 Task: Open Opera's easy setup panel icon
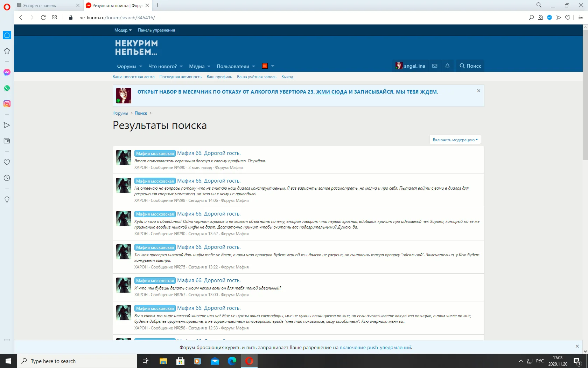click(581, 18)
